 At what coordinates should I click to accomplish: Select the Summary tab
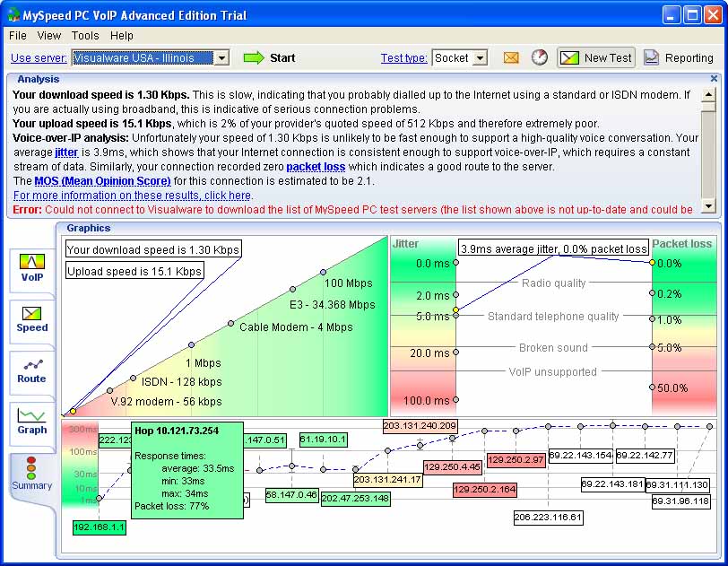click(x=31, y=474)
